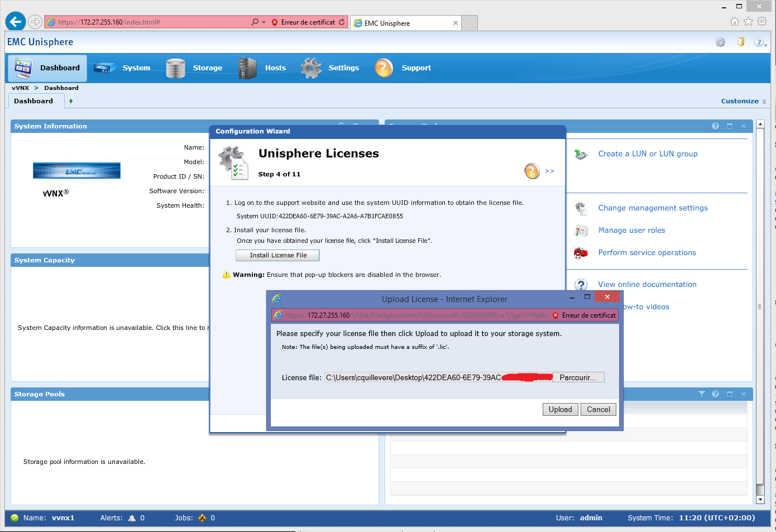Screen dimensions: 776x532
Task: Click the Dashboard icon in navigation bar
Action: click(23, 68)
